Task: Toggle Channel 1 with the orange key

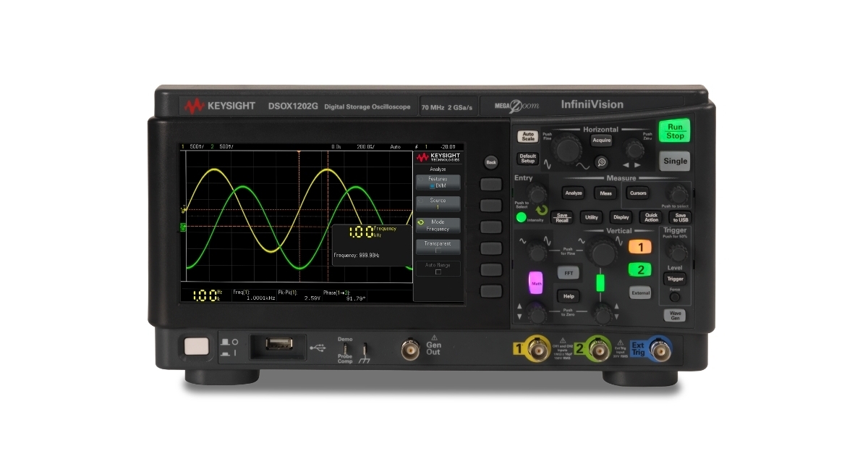Action: coord(640,248)
